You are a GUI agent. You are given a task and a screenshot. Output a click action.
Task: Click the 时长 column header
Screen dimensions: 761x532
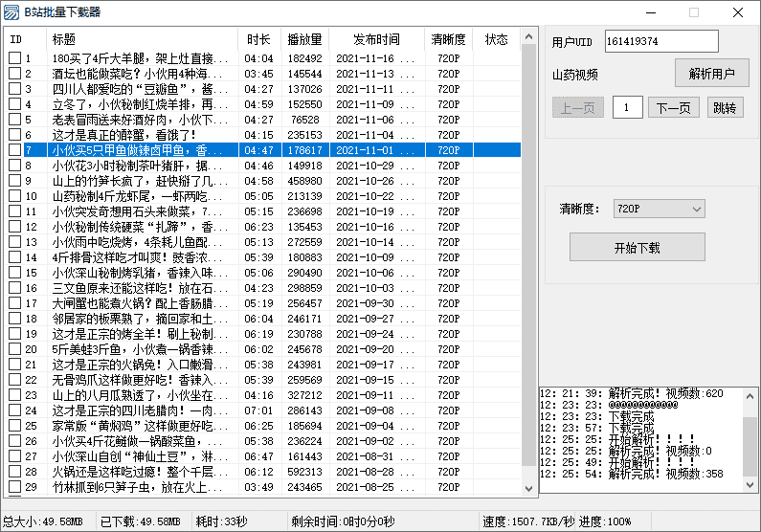tap(258, 40)
